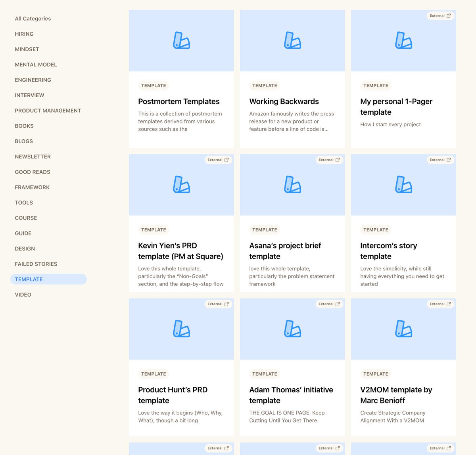
Task: Click TEMPLATE tag on V2MOM template card
Action: pos(376,374)
